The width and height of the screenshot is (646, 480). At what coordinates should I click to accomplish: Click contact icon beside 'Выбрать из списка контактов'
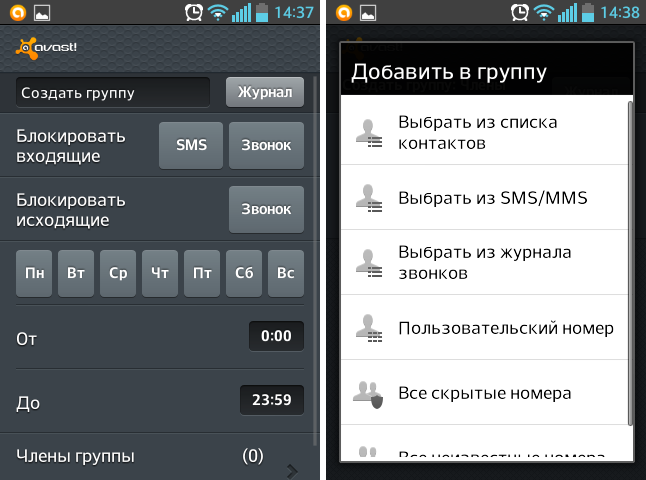point(368,133)
